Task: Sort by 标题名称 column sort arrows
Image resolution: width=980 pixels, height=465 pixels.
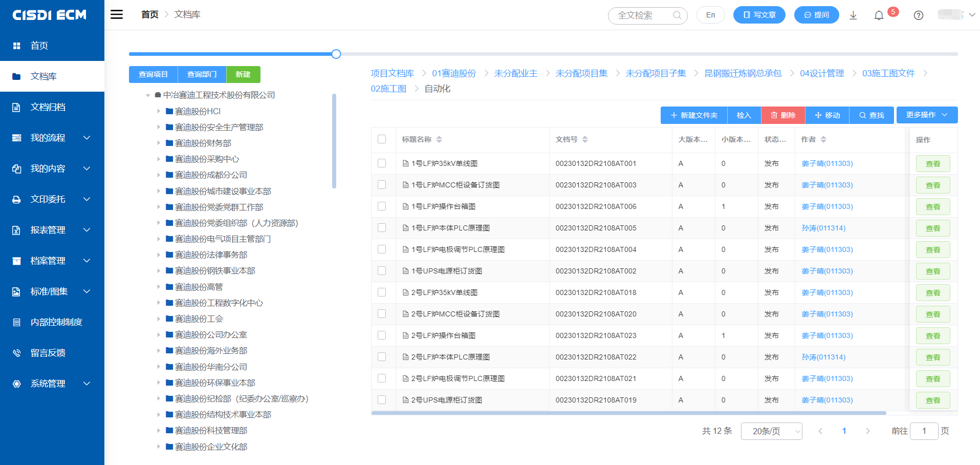Action: pos(439,139)
